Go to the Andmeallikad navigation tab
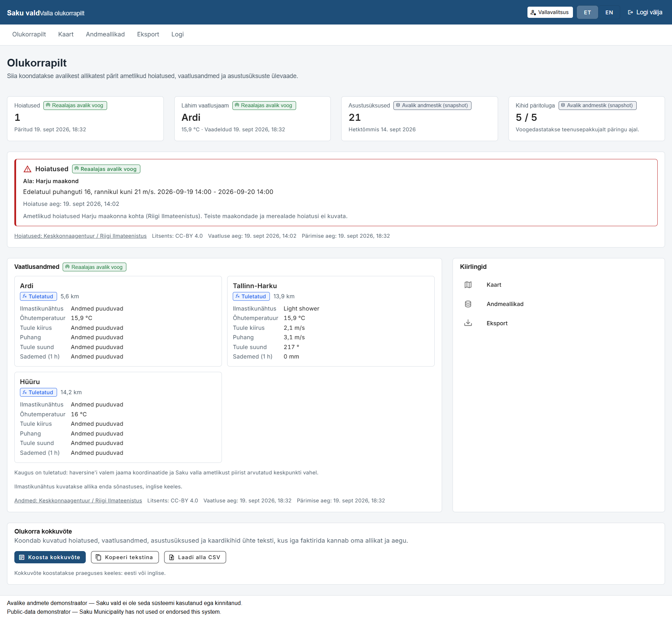 (105, 34)
